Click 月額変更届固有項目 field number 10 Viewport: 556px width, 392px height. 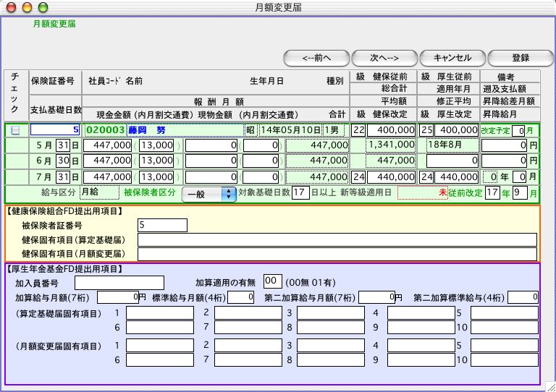click(x=505, y=359)
